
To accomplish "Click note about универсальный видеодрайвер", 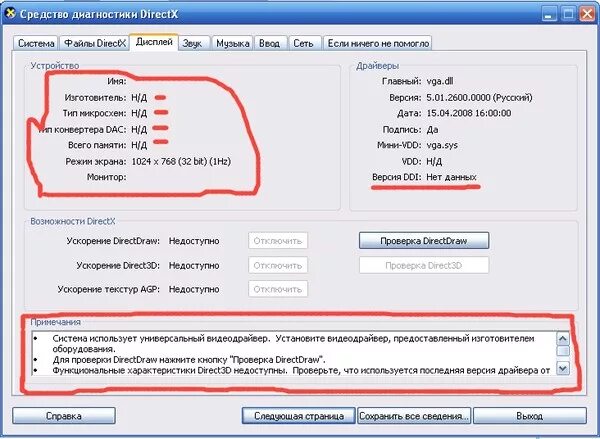I will 293,344.
